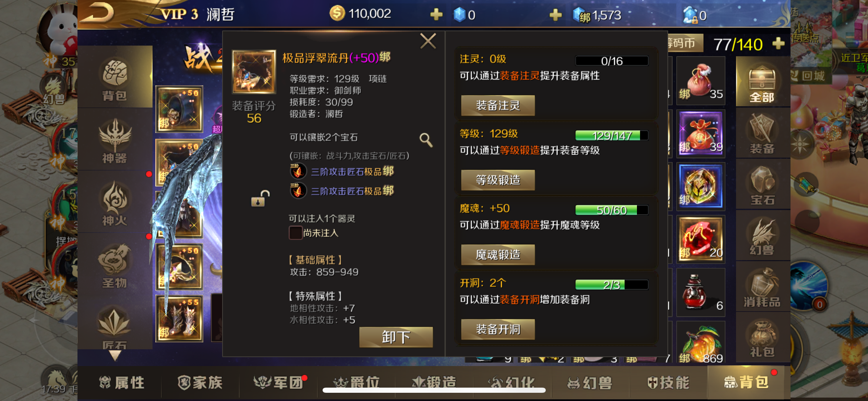868x401 pixels.
Task: Expand bag capacity with 77/140 plus
Action: pos(779,44)
